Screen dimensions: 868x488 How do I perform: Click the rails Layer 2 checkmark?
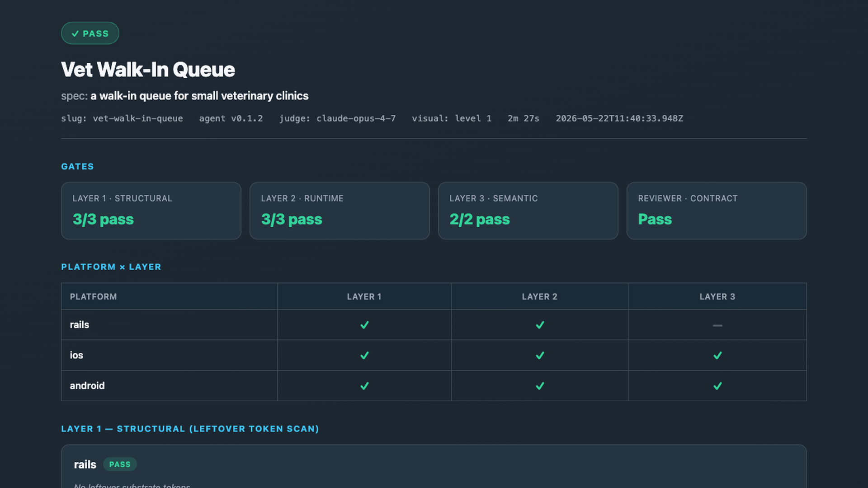tap(540, 325)
